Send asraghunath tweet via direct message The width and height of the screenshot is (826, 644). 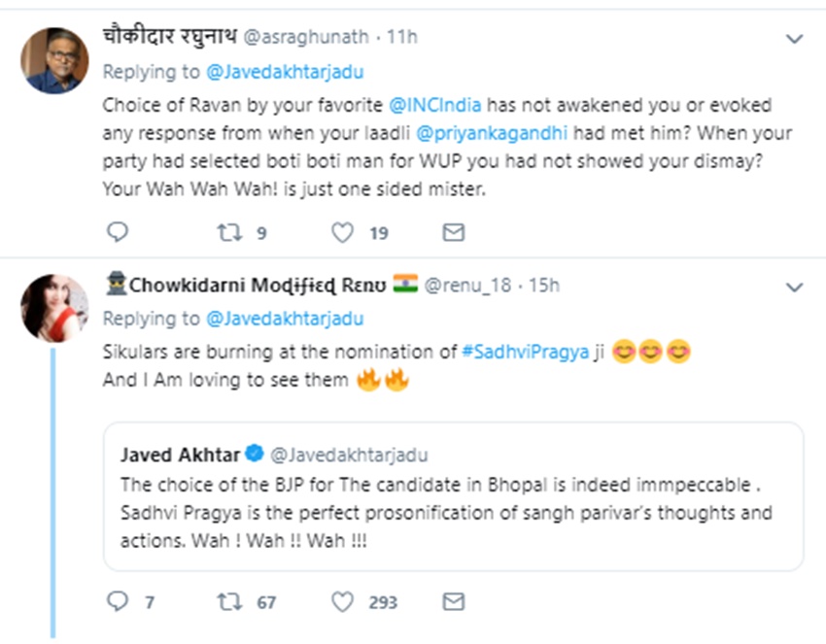(453, 233)
